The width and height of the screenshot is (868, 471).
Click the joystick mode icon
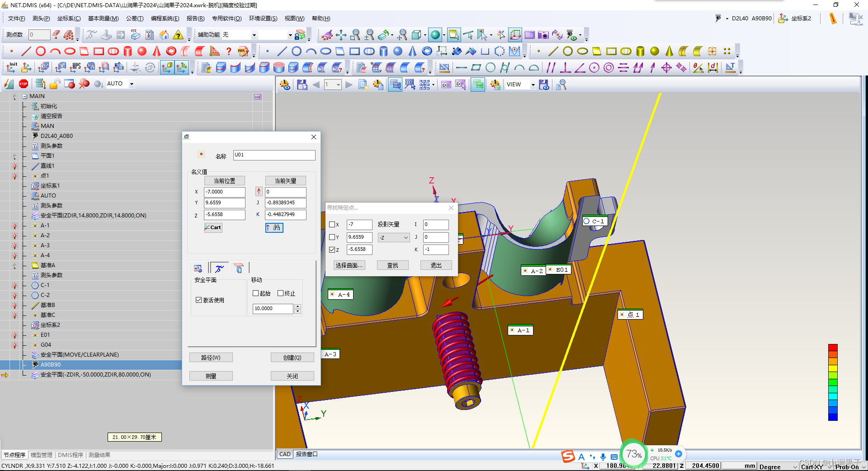point(106,35)
